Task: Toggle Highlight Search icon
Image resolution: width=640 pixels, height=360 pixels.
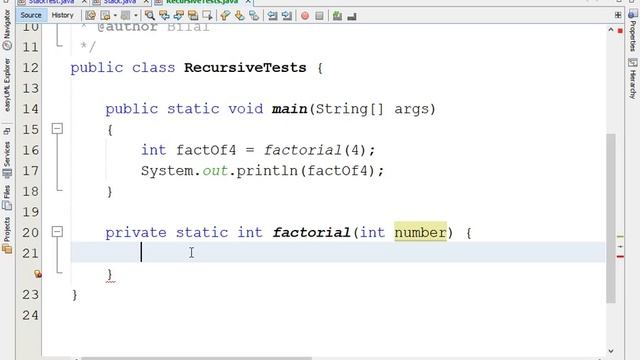Action: click(193, 16)
